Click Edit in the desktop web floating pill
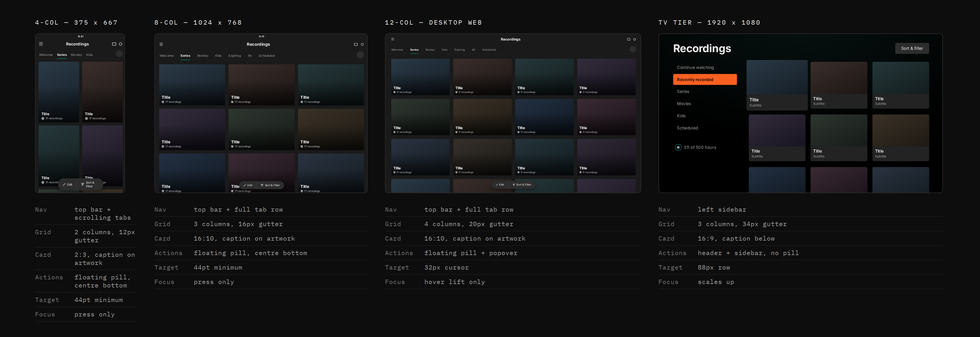 [x=500, y=185]
